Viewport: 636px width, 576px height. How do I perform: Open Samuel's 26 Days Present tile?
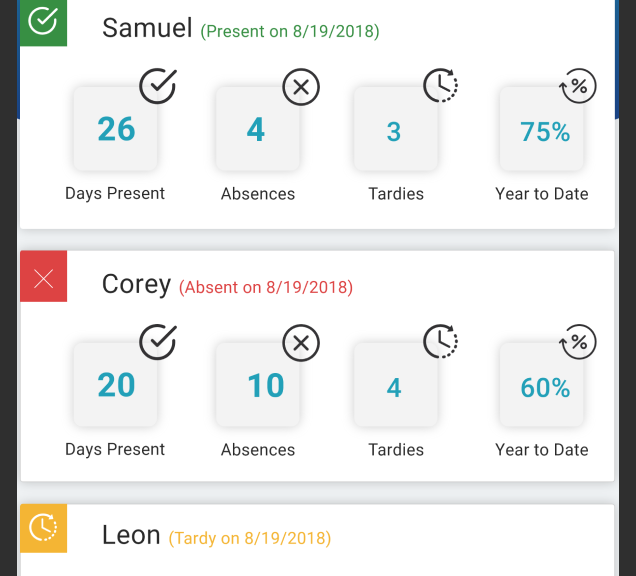[x=115, y=129]
